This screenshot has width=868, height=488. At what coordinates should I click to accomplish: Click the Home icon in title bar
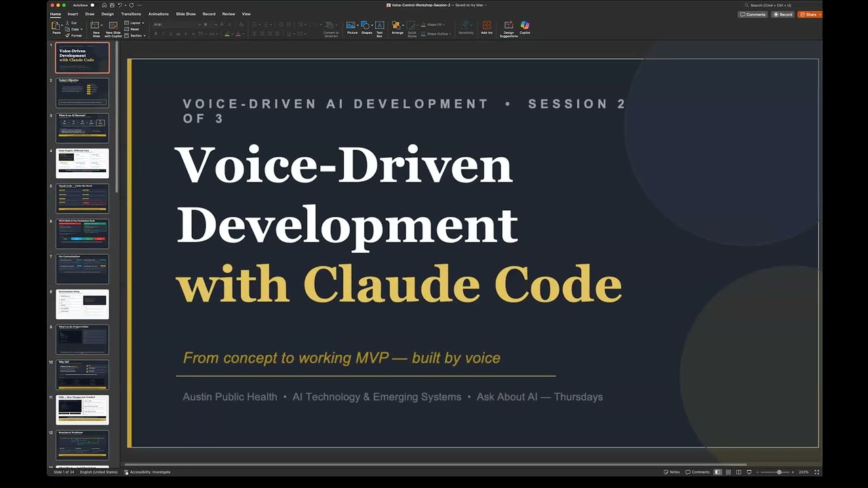pyautogui.click(x=104, y=5)
